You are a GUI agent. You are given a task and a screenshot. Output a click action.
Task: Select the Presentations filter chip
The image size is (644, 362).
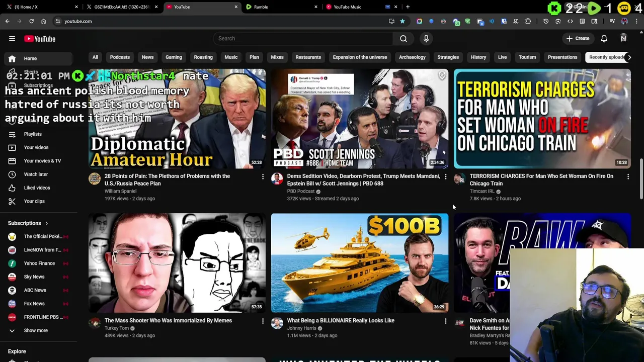click(562, 57)
